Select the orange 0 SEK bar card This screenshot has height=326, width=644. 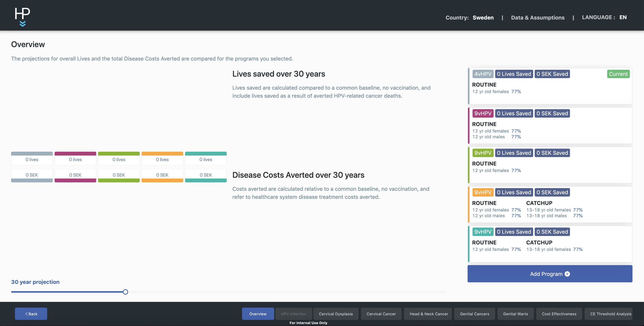(x=162, y=175)
